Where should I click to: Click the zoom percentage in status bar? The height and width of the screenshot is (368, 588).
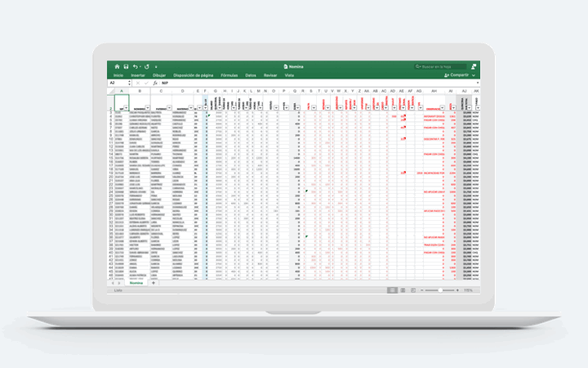tap(468, 290)
